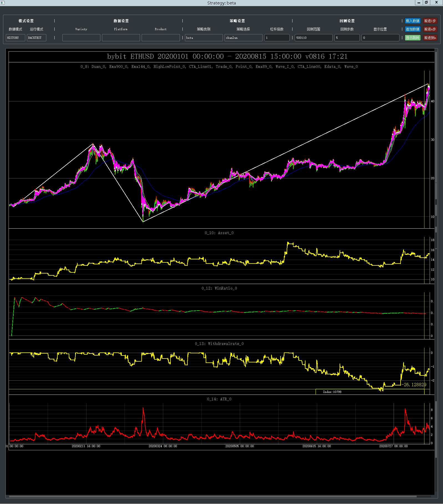Click the bybit ETHUSD chart title
The height and width of the screenshot is (504, 443).
pos(227,57)
